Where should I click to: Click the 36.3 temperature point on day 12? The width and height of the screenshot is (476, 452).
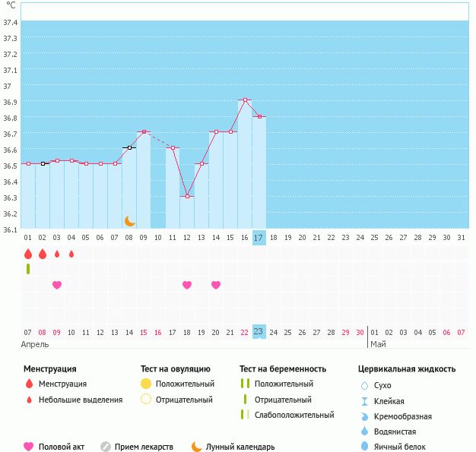pos(187,196)
